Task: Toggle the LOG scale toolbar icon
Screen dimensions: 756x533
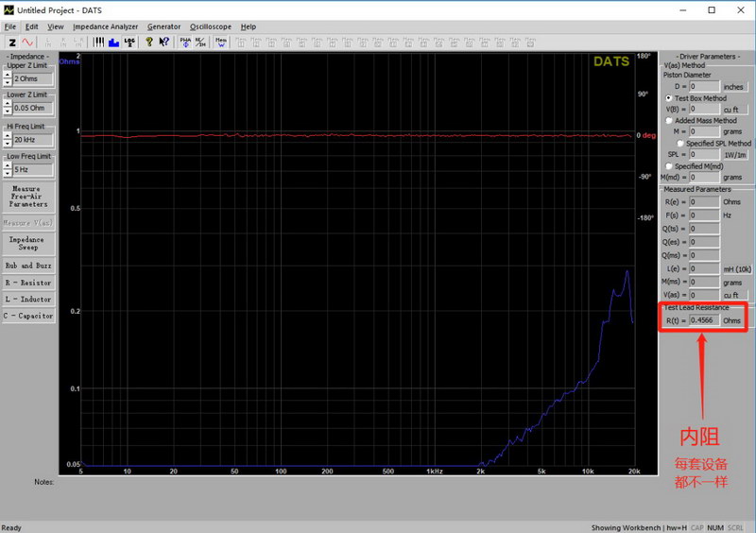Action: tap(129, 42)
